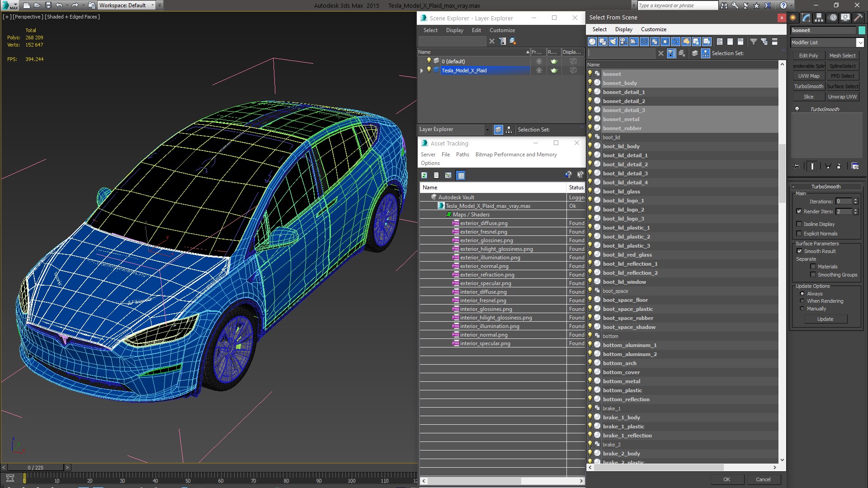This screenshot has width=868, height=488.
Task: Open the Workspace: Default dropdown
Action: (x=152, y=5)
